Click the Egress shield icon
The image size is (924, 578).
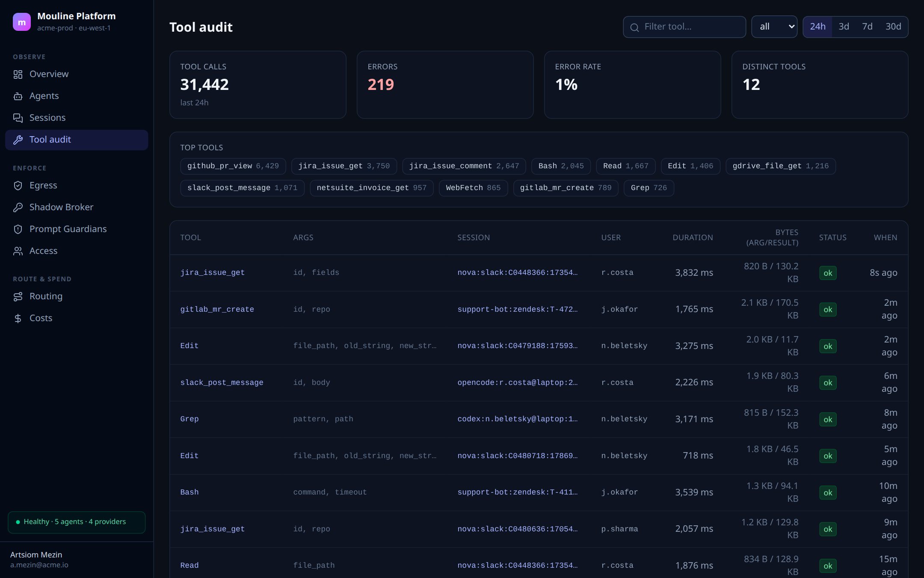coord(18,186)
